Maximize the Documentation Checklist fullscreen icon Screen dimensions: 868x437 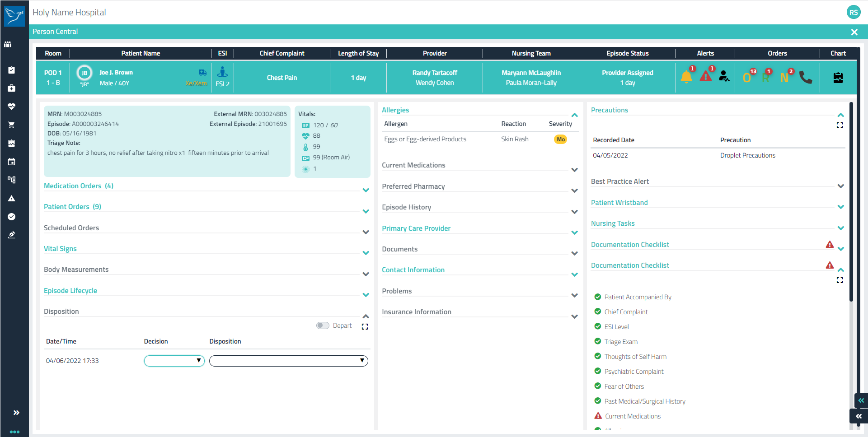click(x=840, y=280)
